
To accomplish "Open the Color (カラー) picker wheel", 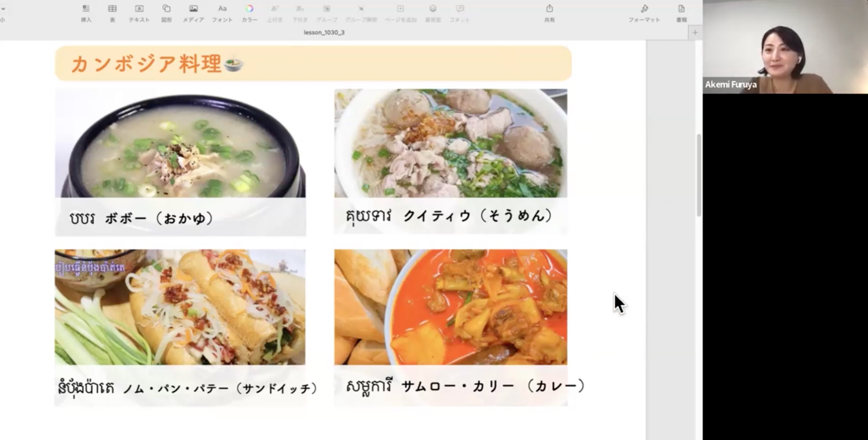I will [249, 9].
